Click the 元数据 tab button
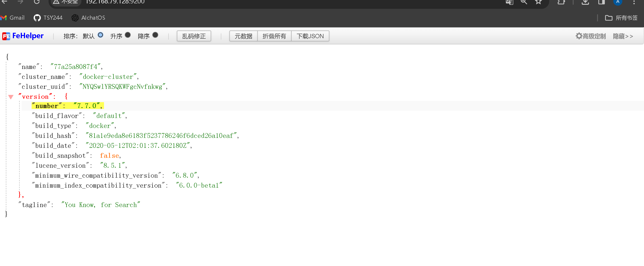The width and height of the screenshot is (644, 266). click(x=243, y=36)
